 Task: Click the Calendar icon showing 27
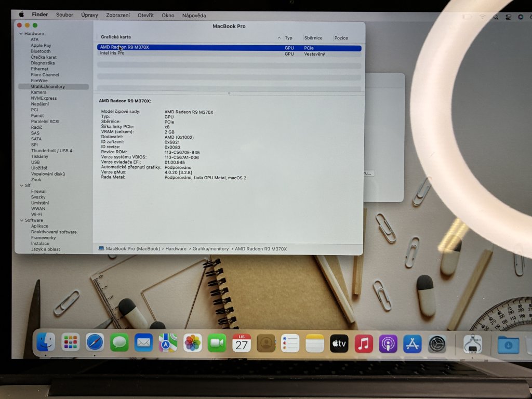point(241,343)
